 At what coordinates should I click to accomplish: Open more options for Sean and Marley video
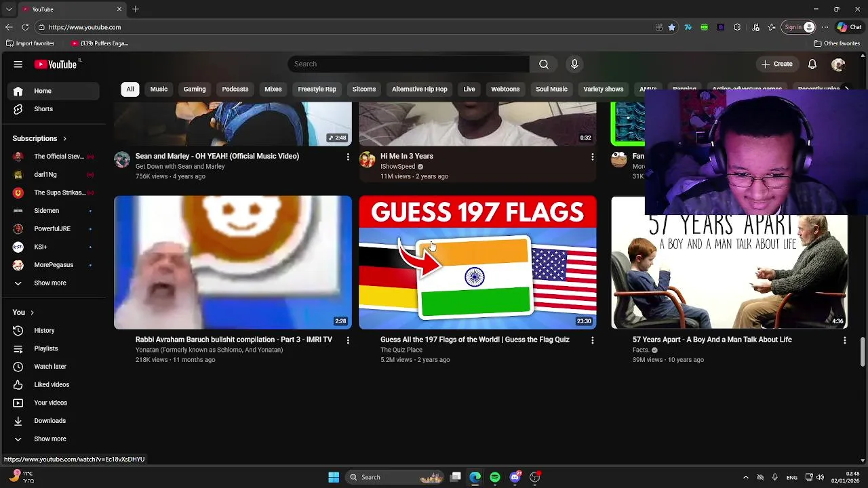348,157
